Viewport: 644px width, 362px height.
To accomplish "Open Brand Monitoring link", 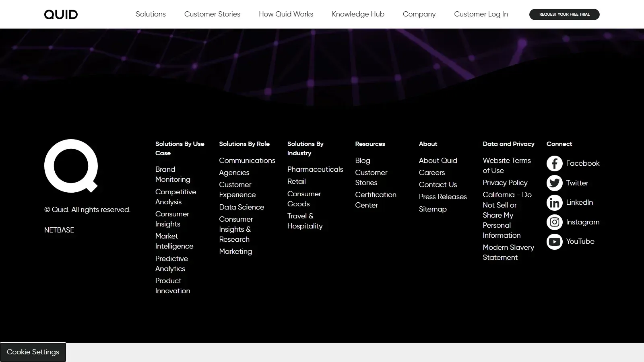I will click(173, 174).
